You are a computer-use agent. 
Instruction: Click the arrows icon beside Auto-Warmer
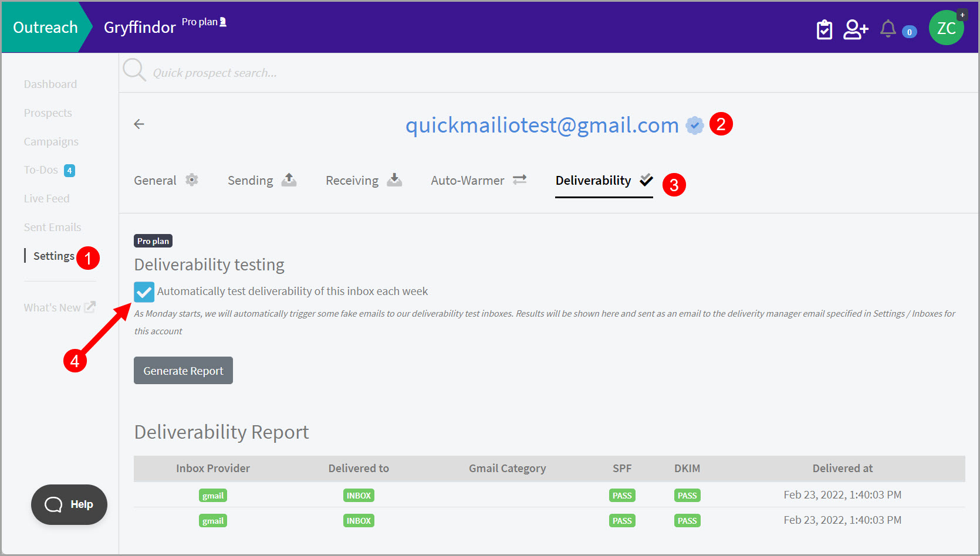(x=520, y=179)
